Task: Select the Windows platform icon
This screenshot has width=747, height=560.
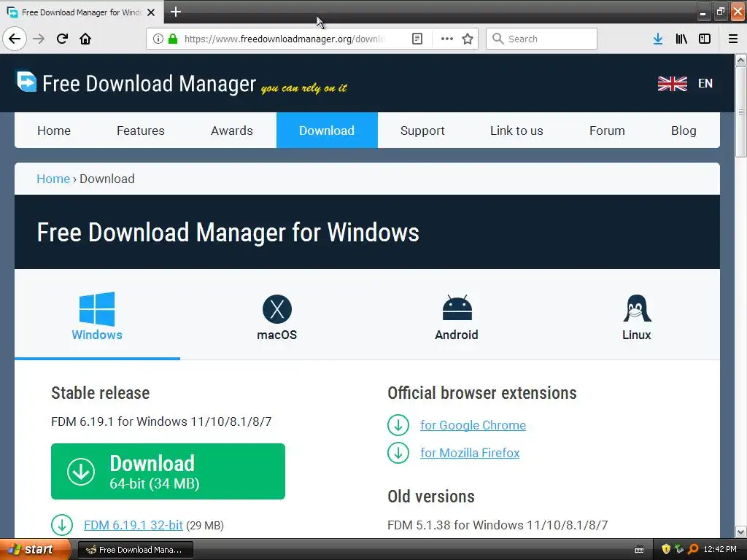Action: click(97, 309)
